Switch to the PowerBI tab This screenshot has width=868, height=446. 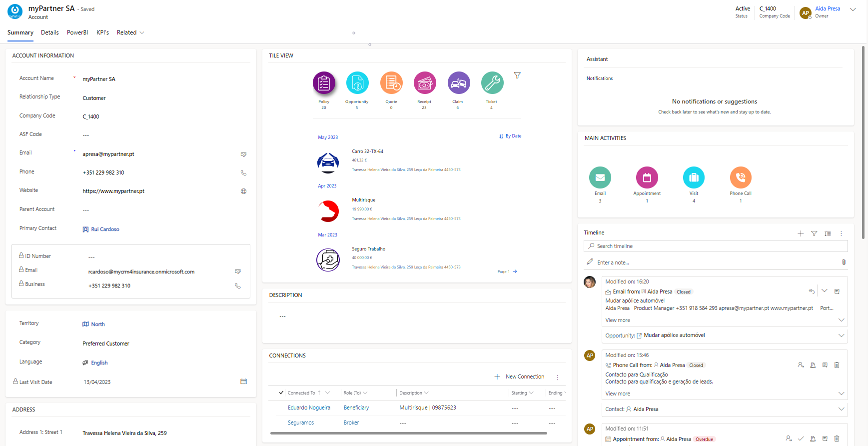click(77, 32)
